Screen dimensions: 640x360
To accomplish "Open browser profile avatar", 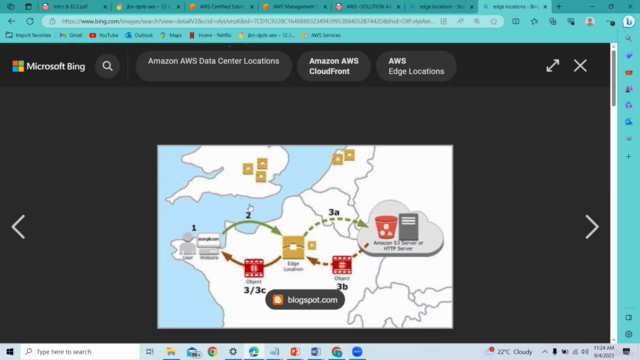I will [590, 21].
